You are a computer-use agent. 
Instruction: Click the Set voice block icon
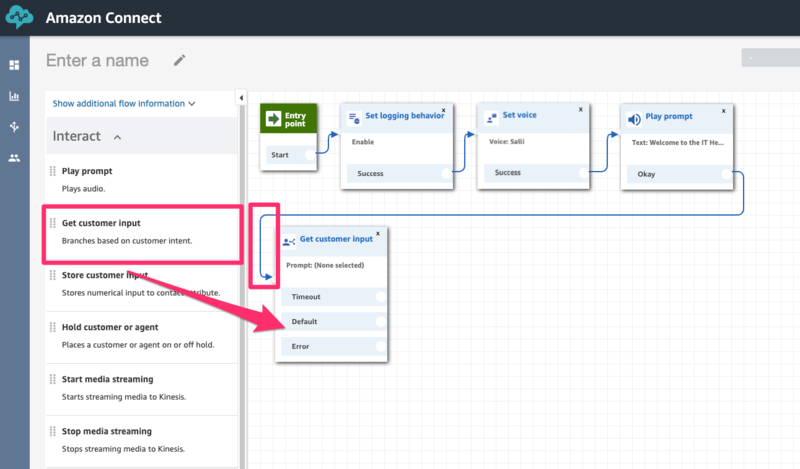(x=491, y=118)
